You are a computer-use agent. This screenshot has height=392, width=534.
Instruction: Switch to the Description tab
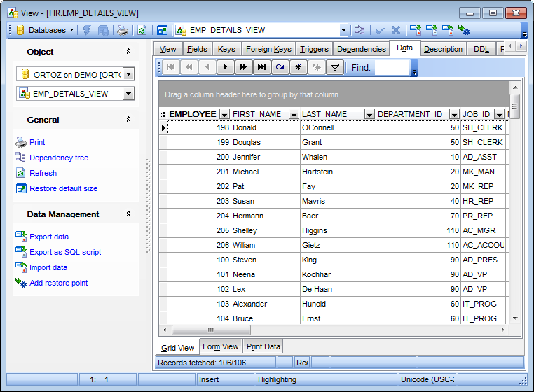(x=443, y=49)
